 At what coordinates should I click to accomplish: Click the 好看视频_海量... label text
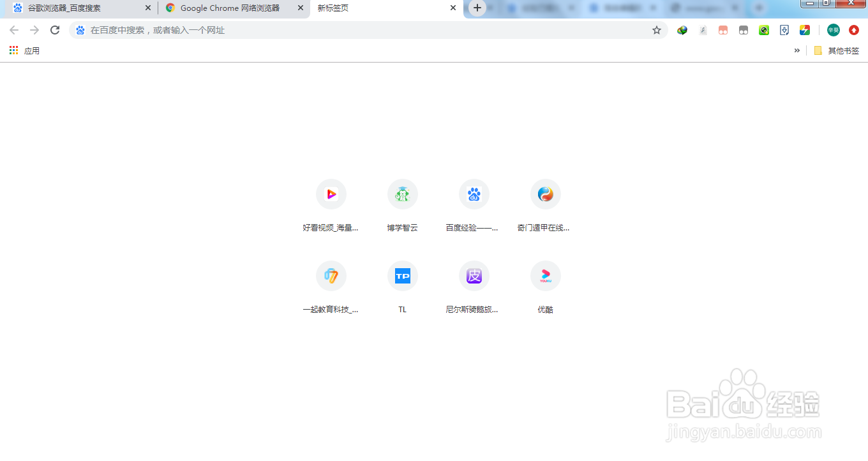(331, 227)
